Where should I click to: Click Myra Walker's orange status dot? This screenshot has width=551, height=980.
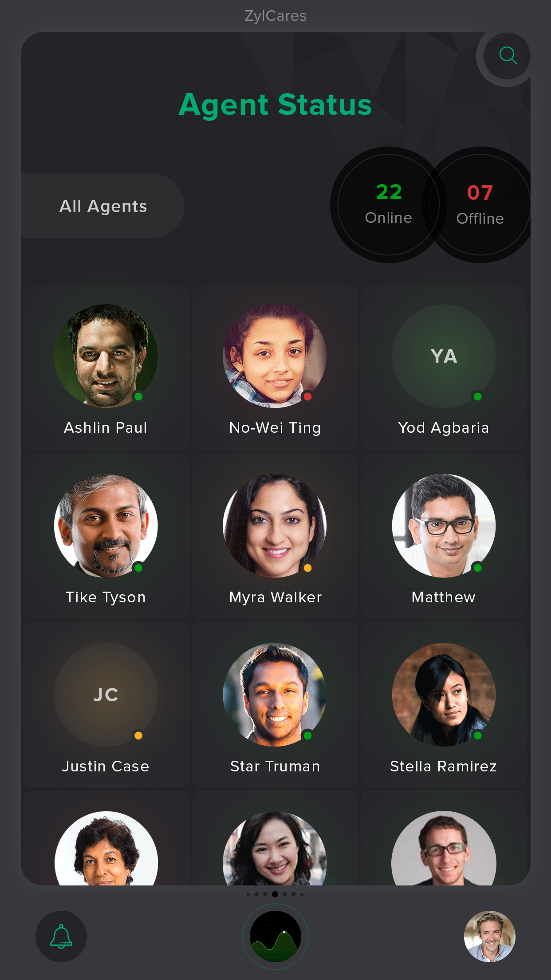pyautogui.click(x=307, y=568)
